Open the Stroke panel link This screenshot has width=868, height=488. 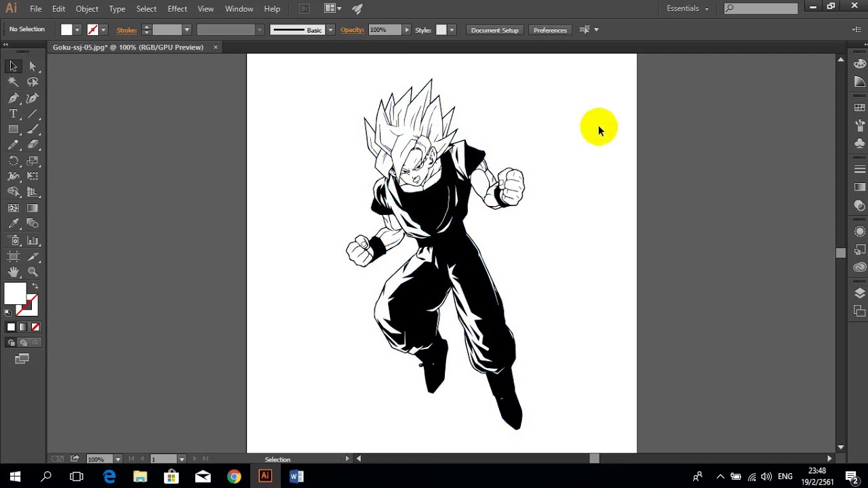[x=127, y=30]
